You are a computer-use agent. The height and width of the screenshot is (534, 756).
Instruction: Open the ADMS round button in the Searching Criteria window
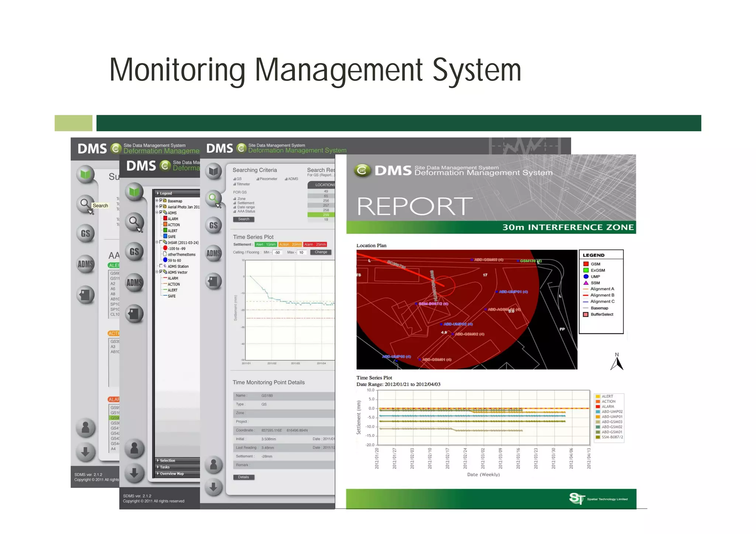click(213, 253)
